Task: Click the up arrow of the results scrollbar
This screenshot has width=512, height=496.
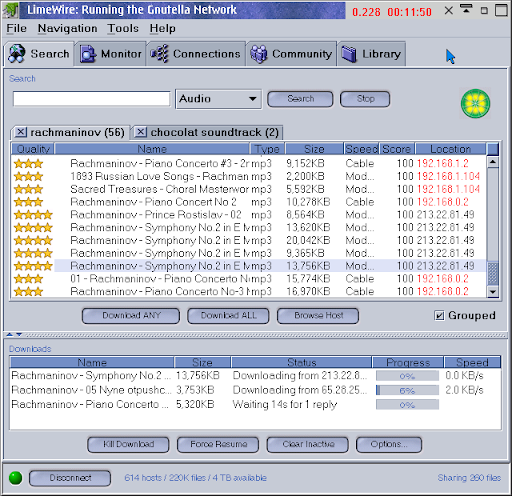Action: click(x=493, y=162)
